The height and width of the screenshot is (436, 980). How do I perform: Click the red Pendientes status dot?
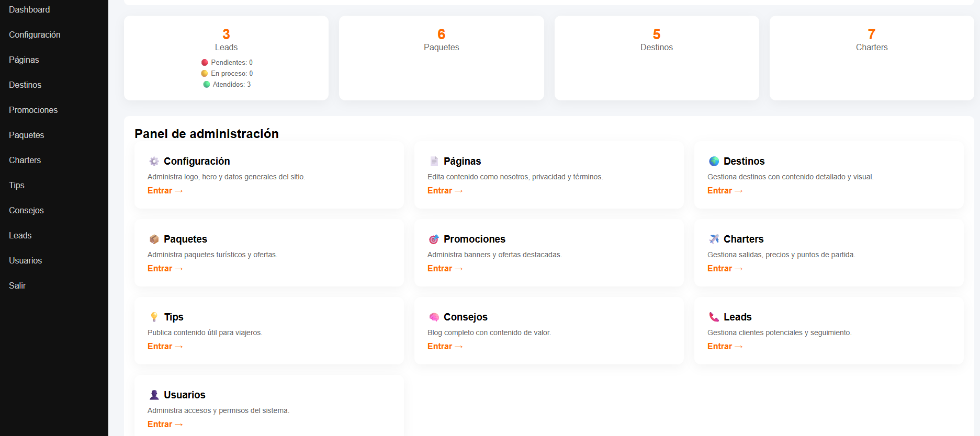(x=205, y=62)
